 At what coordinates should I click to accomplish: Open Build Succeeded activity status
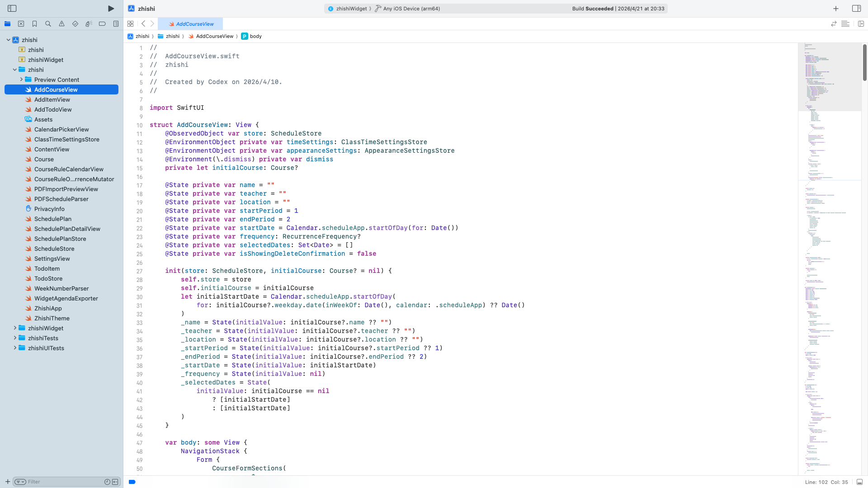(618, 9)
